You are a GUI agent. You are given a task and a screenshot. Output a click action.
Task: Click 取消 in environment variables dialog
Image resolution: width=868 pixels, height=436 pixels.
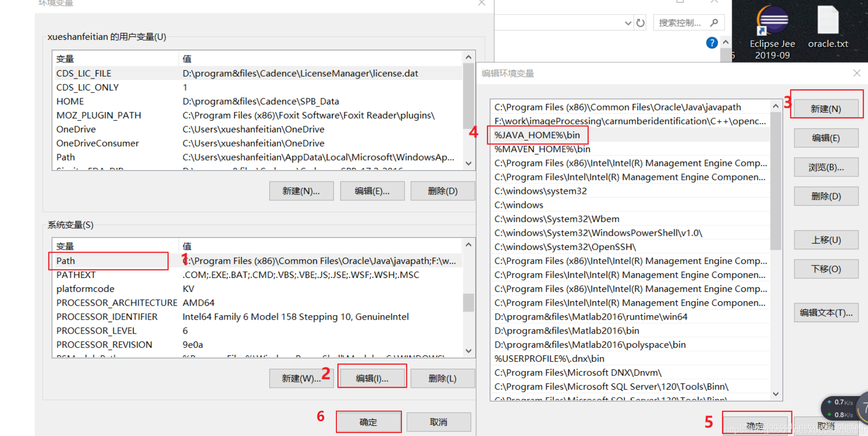pos(439,422)
